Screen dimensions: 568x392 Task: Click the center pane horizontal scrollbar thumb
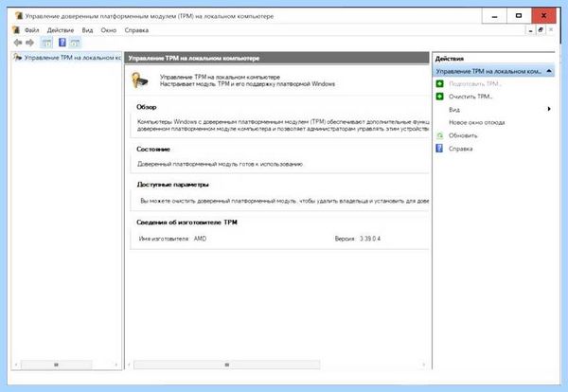point(227,365)
